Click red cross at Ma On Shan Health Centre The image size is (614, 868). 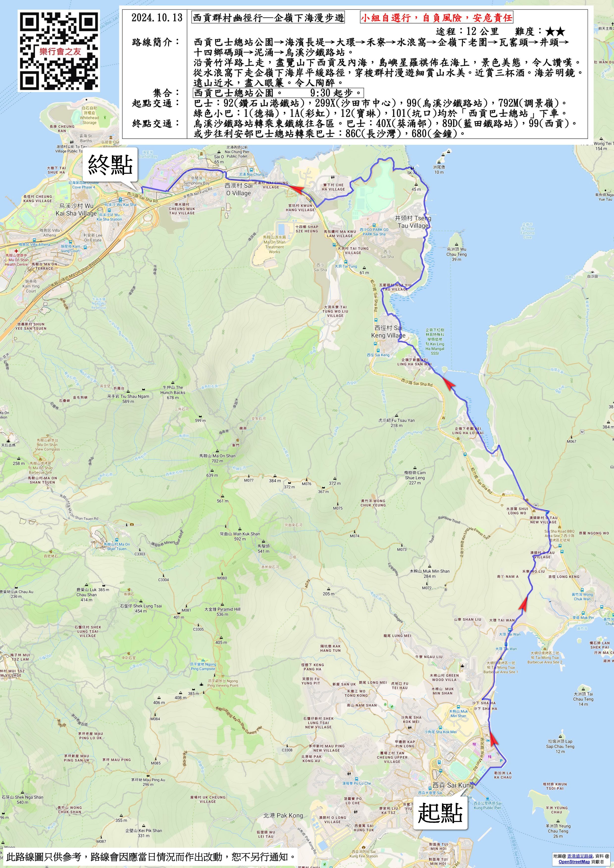[x=16, y=251]
